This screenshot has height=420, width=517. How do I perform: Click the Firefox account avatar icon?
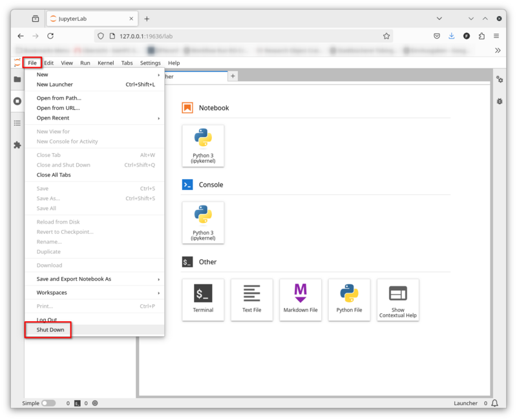466,36
